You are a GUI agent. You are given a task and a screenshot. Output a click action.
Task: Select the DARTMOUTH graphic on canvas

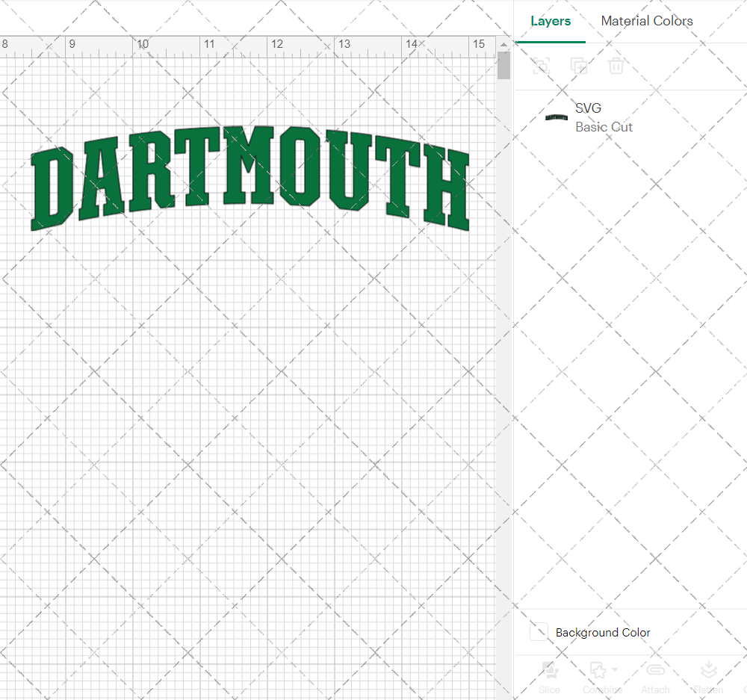pyautogui.click(x=250, y=179)
